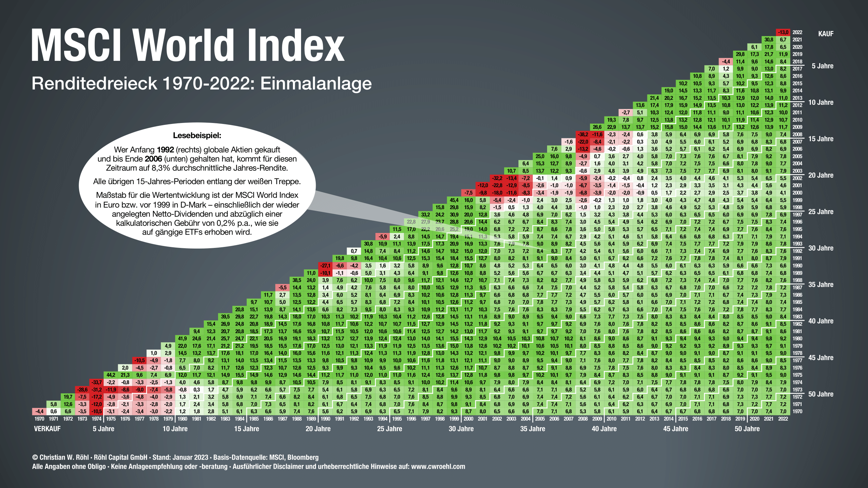
Task: Click year 2022 on the right KAUF axis
Action: pos(797,32)
